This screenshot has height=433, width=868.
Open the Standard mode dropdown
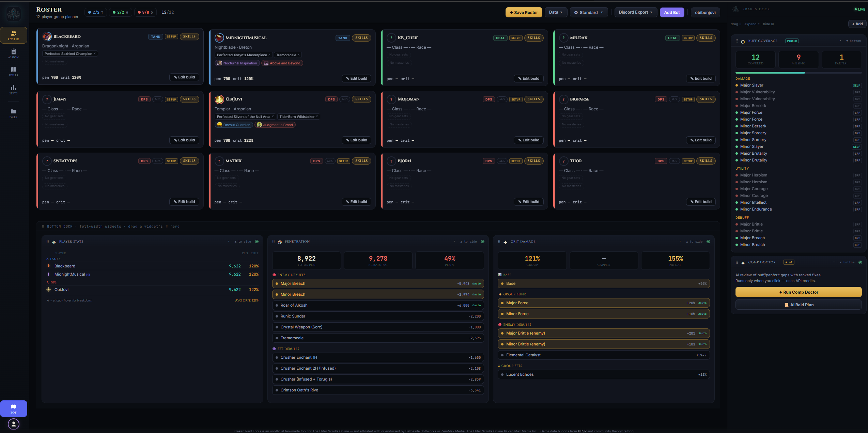589,12
